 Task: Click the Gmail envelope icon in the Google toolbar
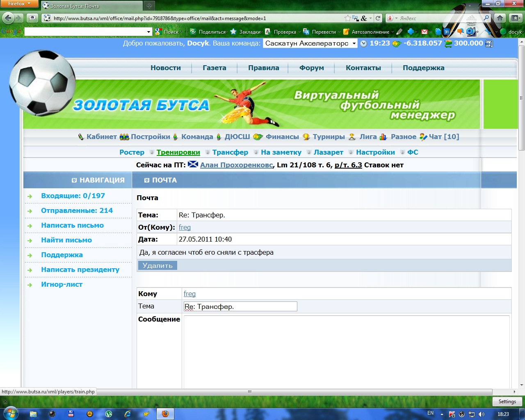[x=425, y=32]
